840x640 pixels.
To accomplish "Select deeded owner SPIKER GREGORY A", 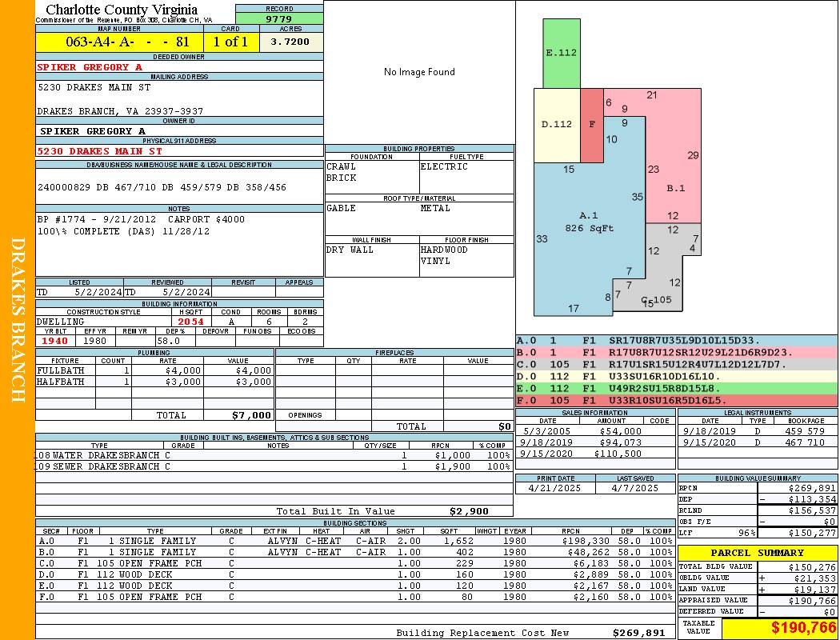I will (90, 67).
